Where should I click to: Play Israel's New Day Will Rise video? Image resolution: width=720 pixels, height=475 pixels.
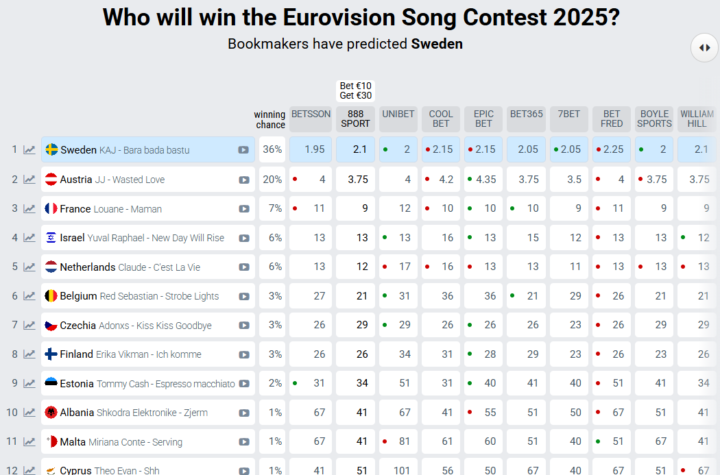pos(244,238)
